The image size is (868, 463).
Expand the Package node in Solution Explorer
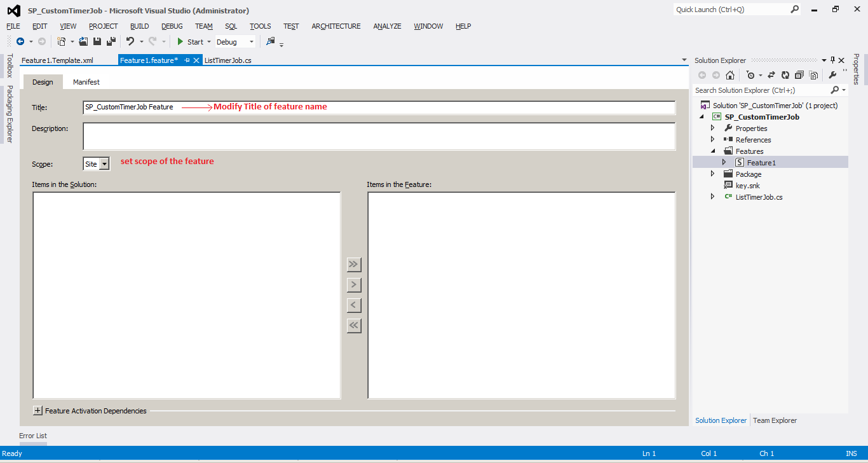[712, 174]
